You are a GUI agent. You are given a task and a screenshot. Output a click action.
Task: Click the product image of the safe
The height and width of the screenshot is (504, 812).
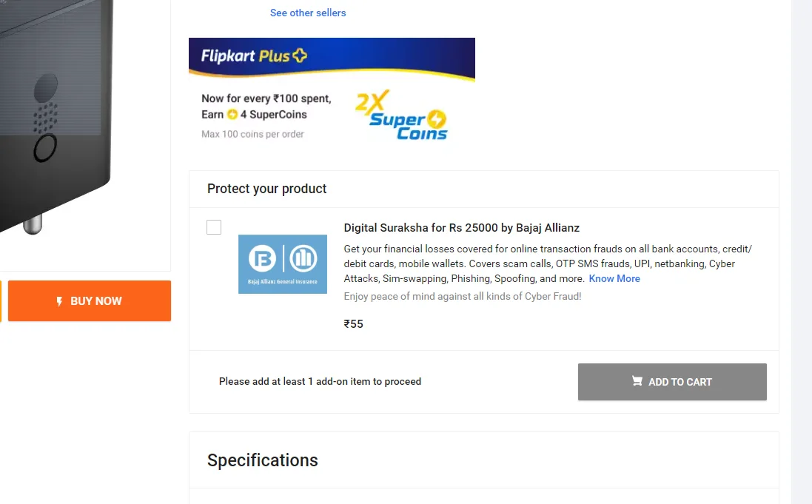pos(56,111)
